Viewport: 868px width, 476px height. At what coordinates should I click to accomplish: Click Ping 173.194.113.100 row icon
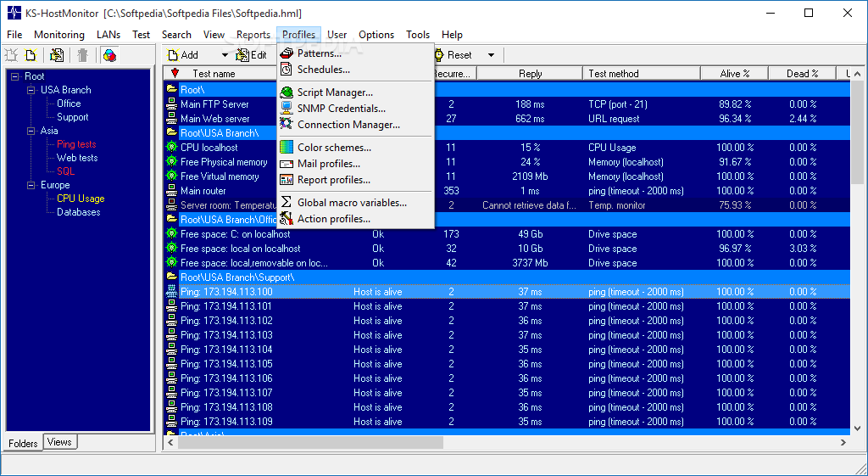tap(171, 292)
